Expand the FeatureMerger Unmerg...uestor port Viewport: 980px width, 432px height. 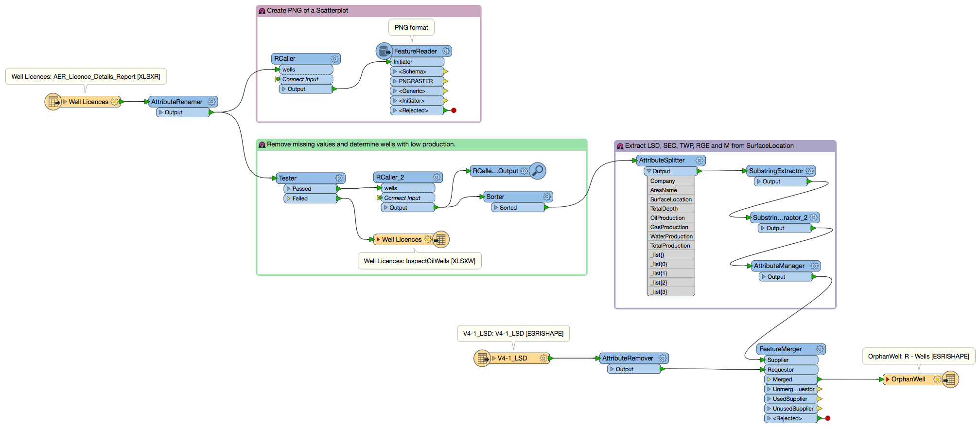click(769, 389)
